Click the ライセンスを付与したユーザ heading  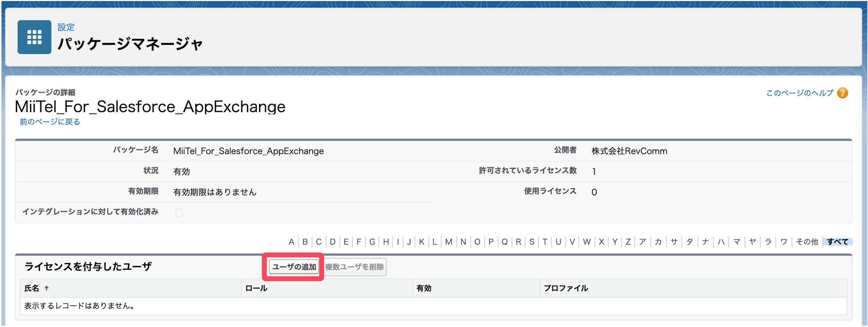[88, 267]
